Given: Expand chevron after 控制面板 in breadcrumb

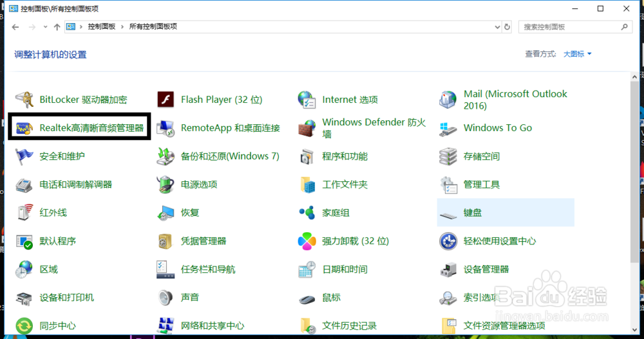Looking at the screenshot, I should click(x=122, y=26).
